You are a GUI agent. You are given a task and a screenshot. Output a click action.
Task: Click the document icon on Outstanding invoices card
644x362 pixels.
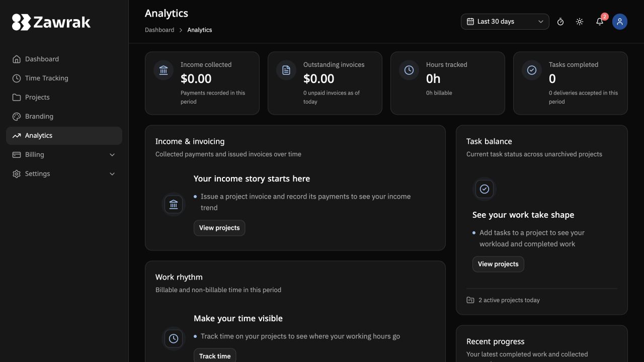pyautogui.click(x=286, y=70)
